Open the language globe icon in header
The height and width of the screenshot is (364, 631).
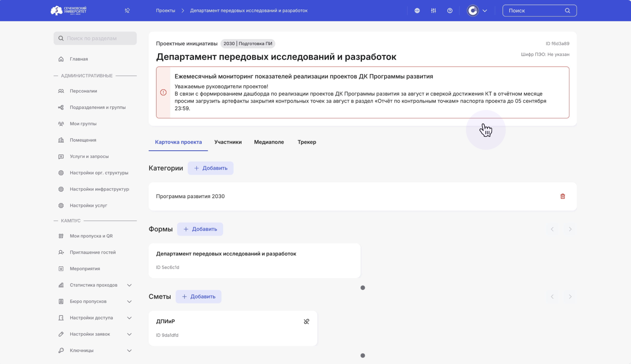click(x=417, y=11)
